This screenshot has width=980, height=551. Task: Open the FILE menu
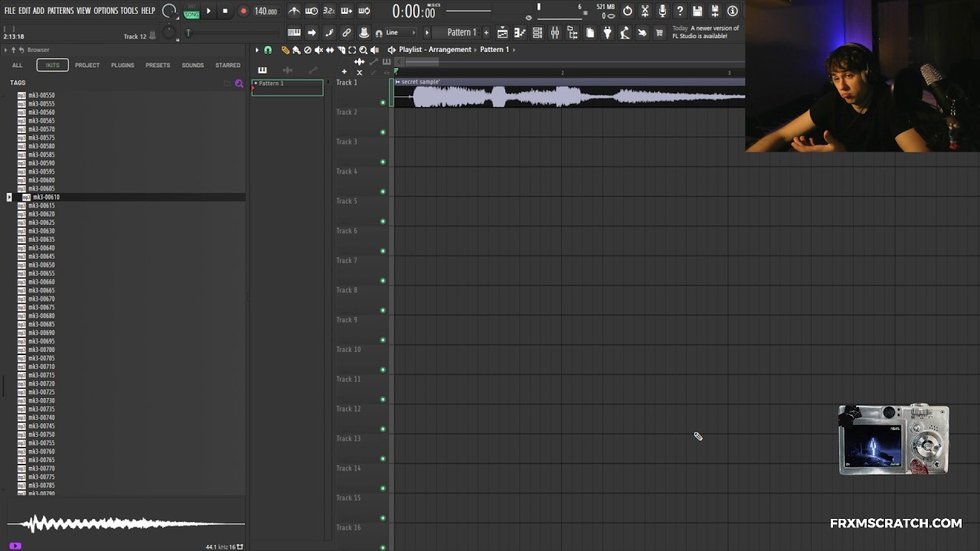10,11
